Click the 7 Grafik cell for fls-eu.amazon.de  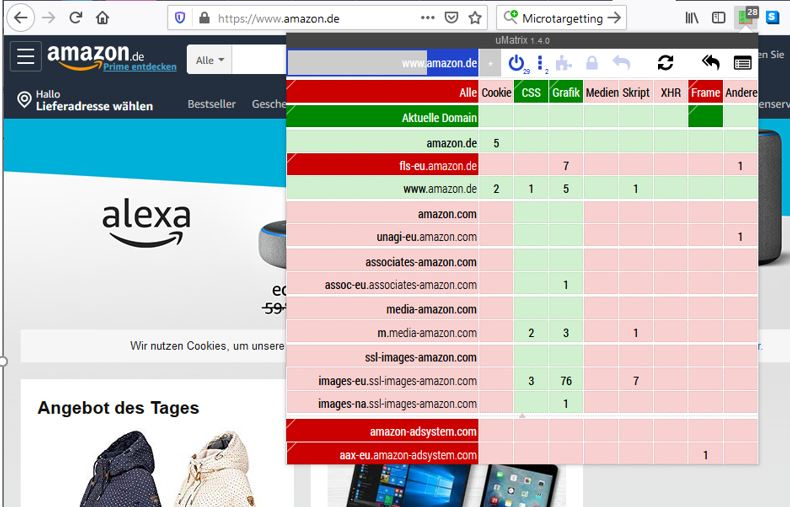coord(566,165)
